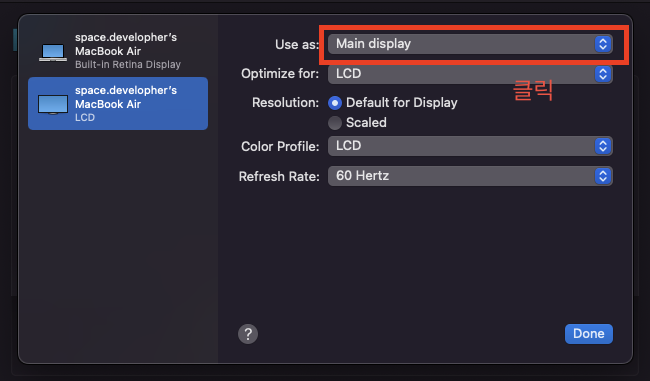650x381 pixels.
Task: Click the laptop icon for Built-in Retina Display
Action: (x=53, y=53)
